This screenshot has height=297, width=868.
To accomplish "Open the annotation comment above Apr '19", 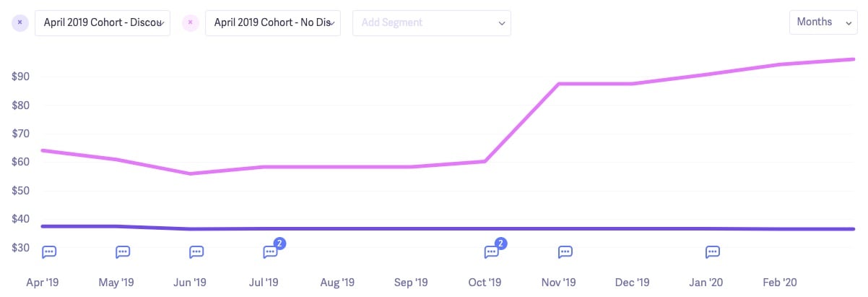I will [49, 252].
